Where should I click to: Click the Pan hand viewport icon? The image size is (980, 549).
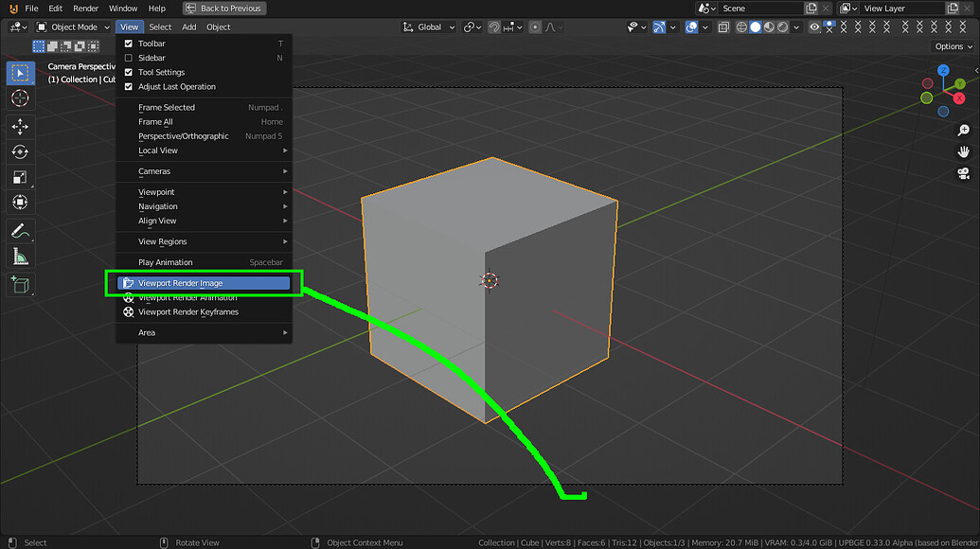[963, 151]
